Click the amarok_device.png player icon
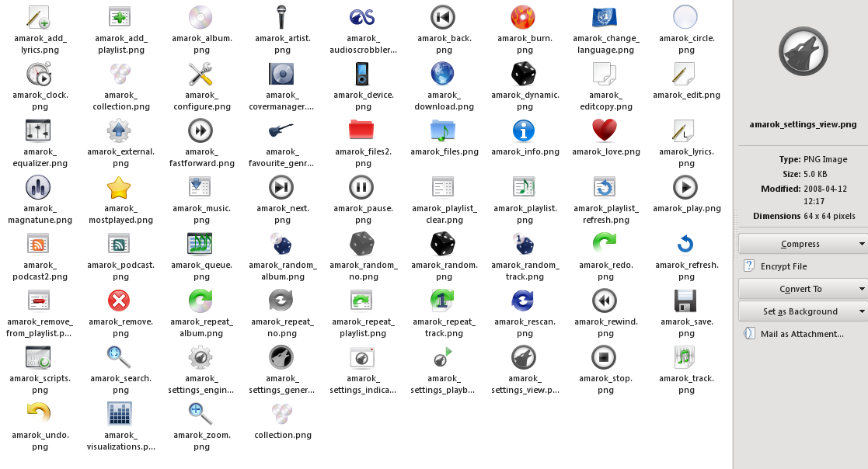 tap(362, 74)
